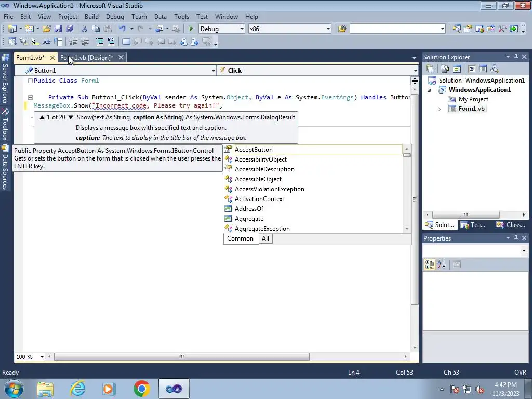Pin toggle for Solution Explorer panel
Screen dimensions: 532x399
click(516, 57)
